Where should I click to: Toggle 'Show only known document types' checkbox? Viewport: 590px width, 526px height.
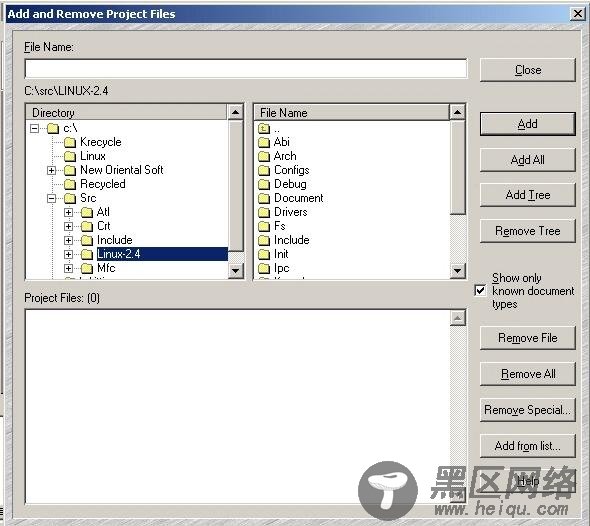(481, 290)
